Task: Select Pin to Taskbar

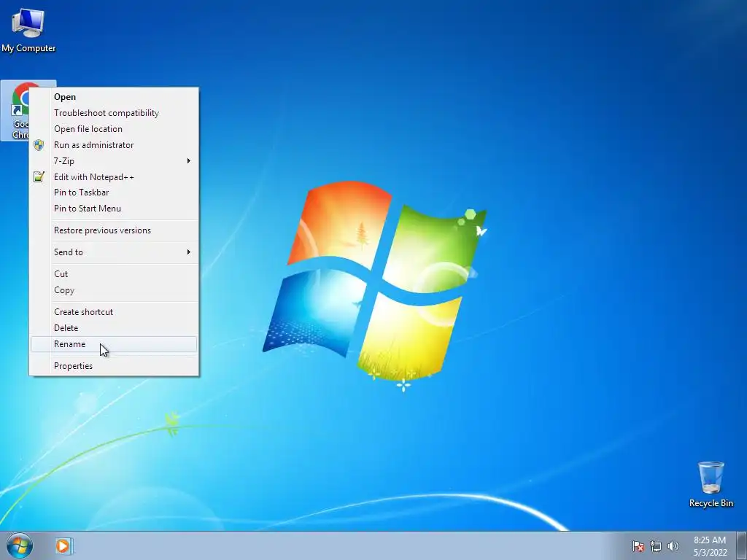Action: pyautogui.click(x=114, y=192)
